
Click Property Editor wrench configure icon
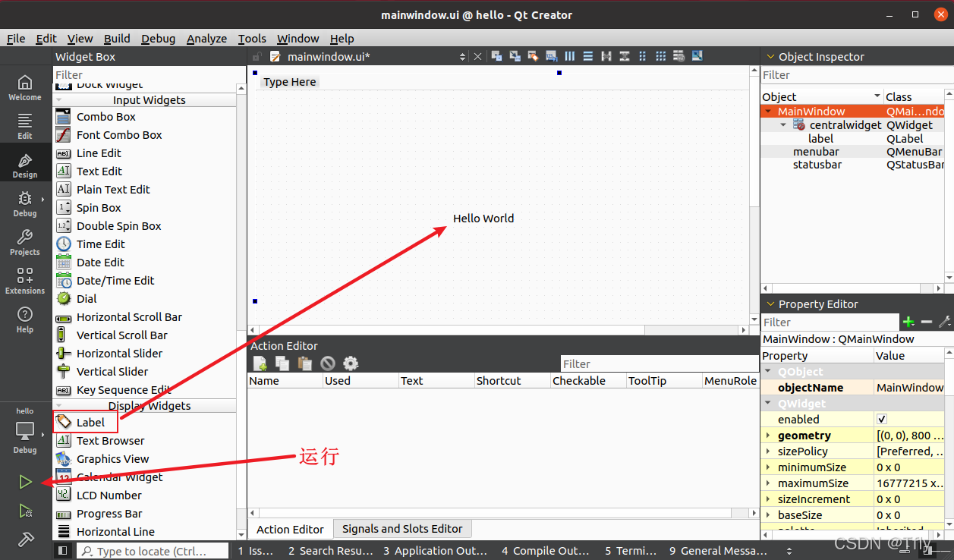[x=944, y=322]
